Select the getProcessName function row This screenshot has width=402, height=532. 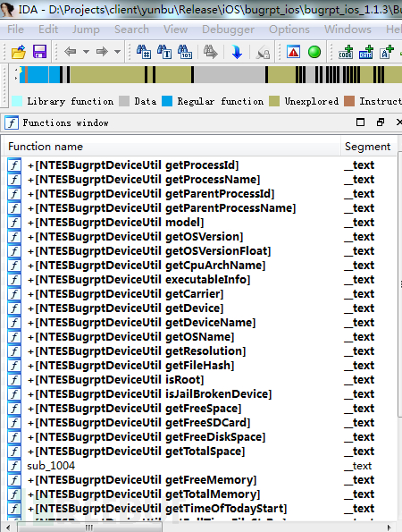tap(200, 180)
